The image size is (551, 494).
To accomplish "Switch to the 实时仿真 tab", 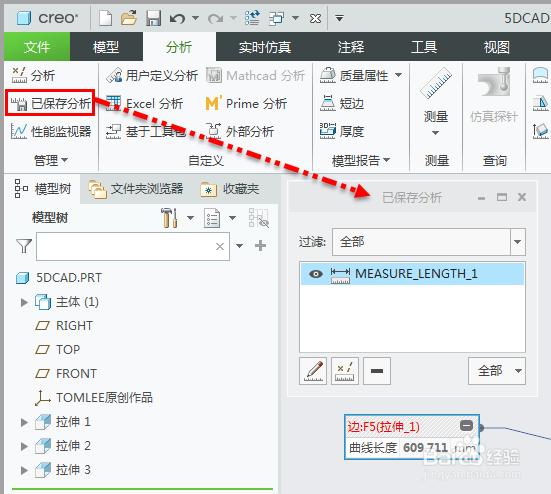I will [x=265, y=47].
